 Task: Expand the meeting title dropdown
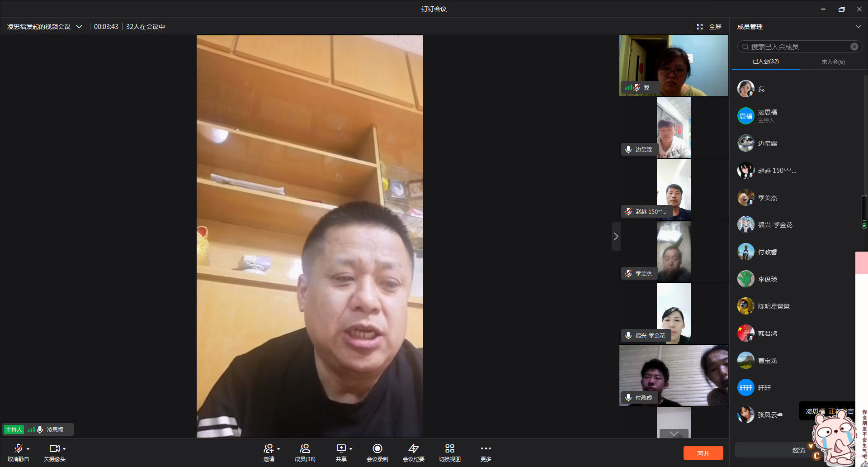[x=79, y=27]
